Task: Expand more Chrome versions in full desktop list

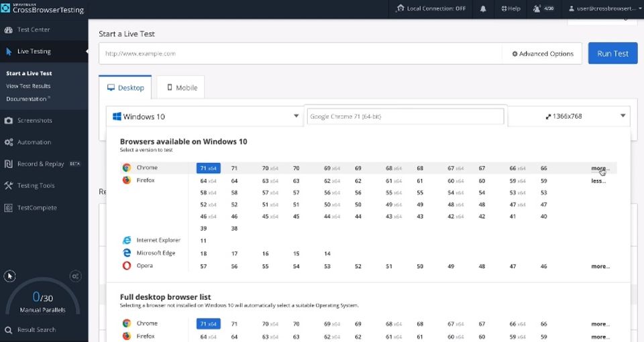Action: (600, 324)
